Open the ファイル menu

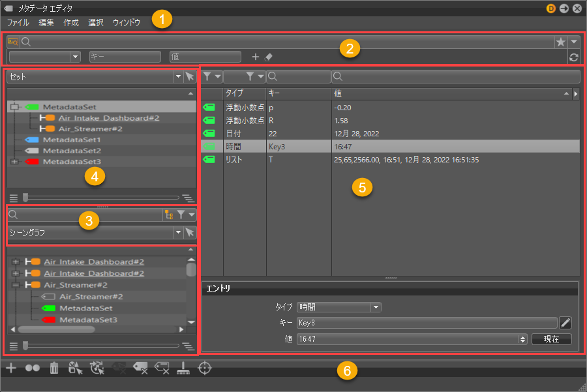pos(18,22)
